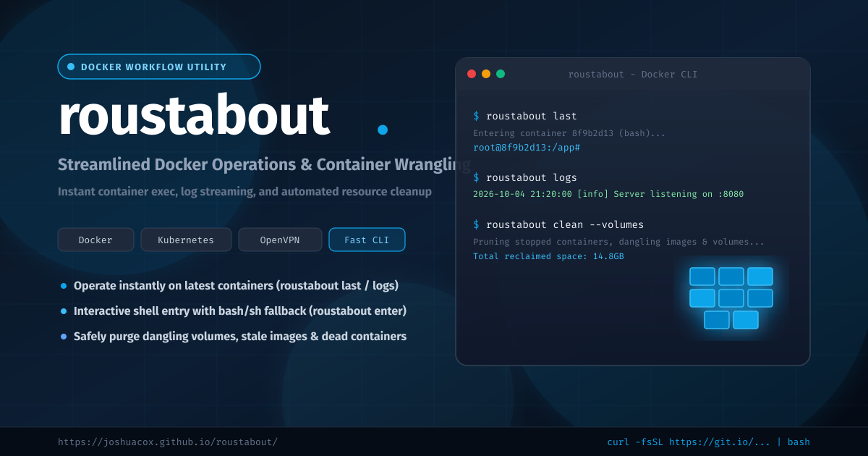Select the highlighted Fast CLI tag

pos(367,240)
